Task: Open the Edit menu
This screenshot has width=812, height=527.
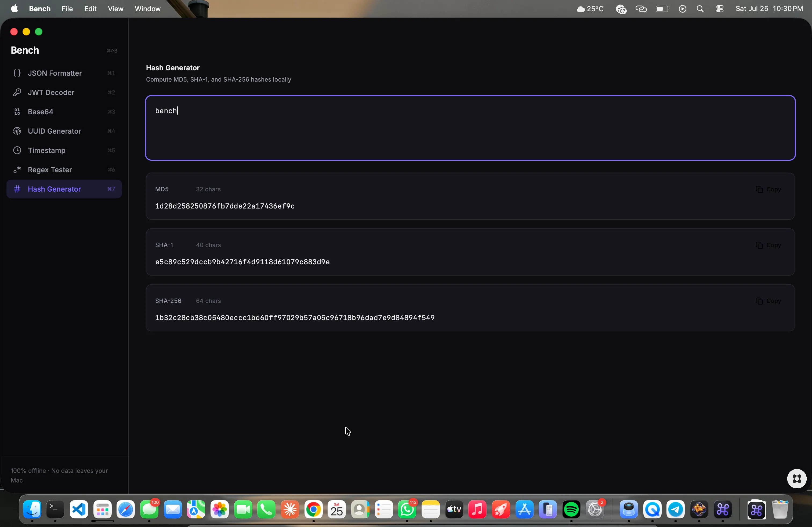Action: [90, 9]
